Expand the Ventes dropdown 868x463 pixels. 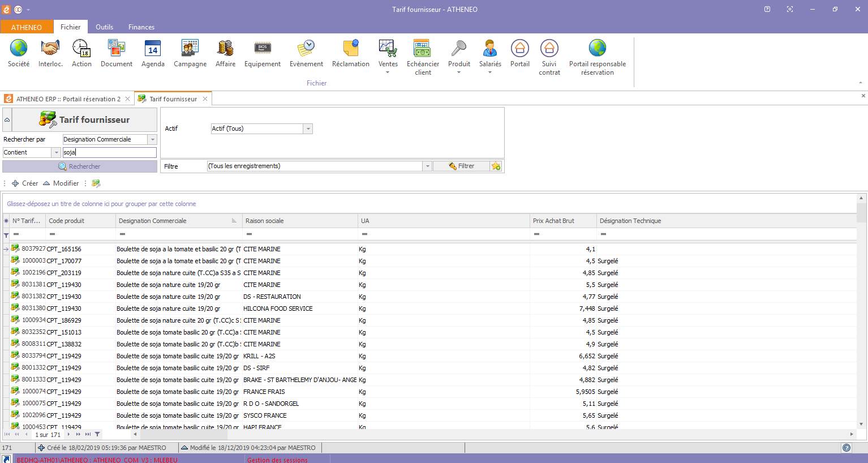(x=388, y=72)
